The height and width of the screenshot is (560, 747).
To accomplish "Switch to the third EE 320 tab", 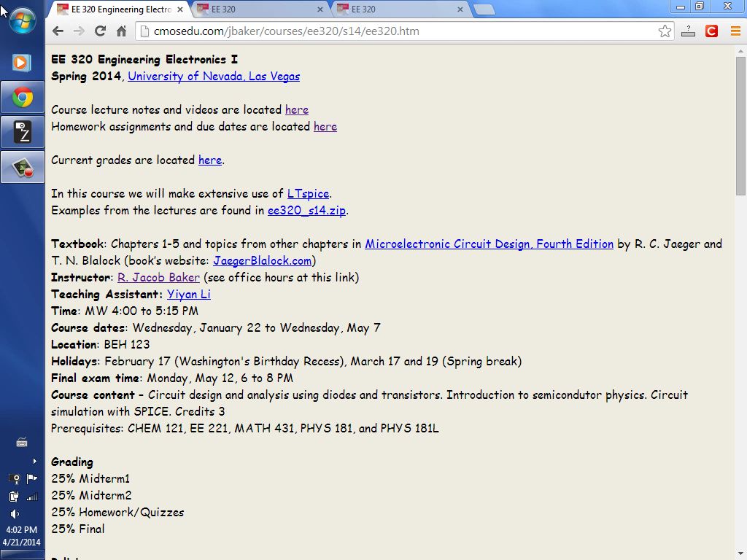I will [x=399, y=9].
